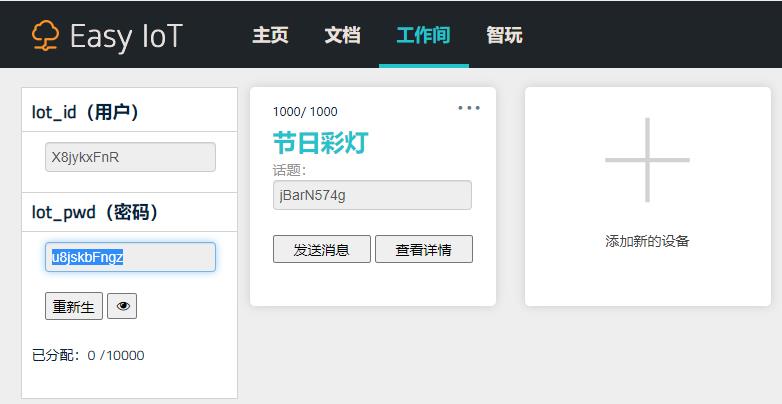Image resolution: width=782 pixels, height=404 pixels.
Task: Click the 添加新的设备 label
Action: [x=647, y=241]
